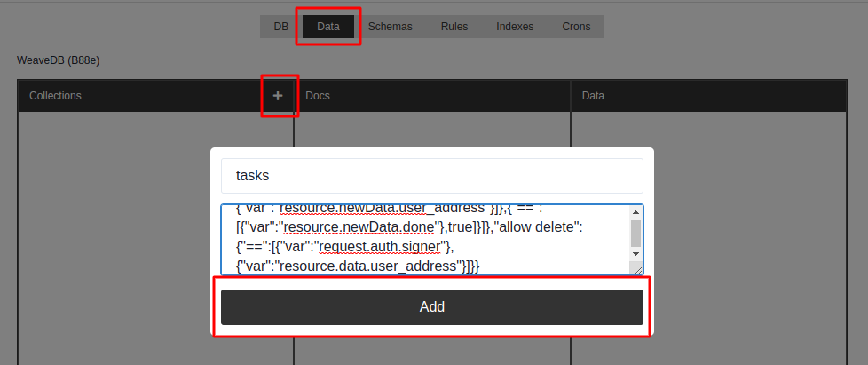The image size is (868, 365).
Task: Focus the collection name field containing 'tasks'
Action: coord(431,176)
